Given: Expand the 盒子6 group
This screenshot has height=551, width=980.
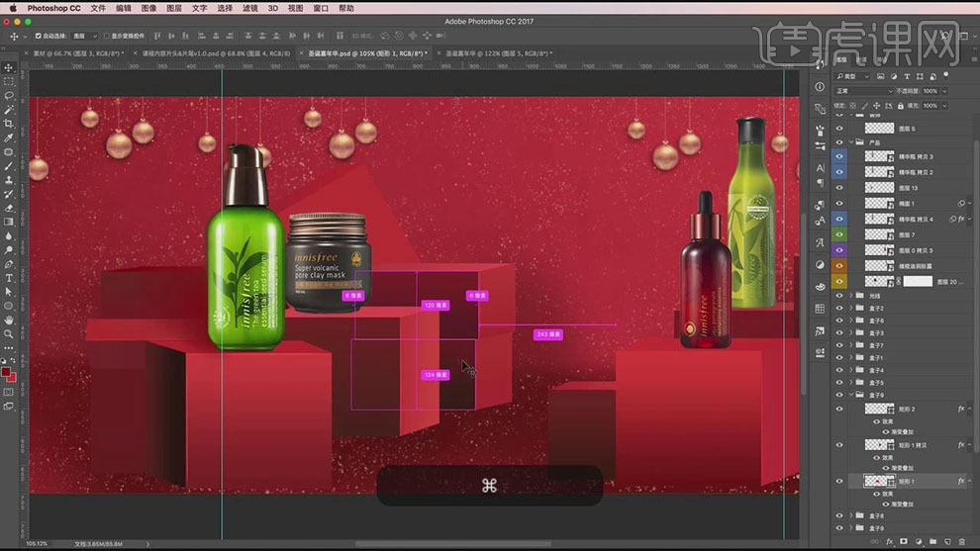Looking at the screenshot, I should [x=850, y=321].
